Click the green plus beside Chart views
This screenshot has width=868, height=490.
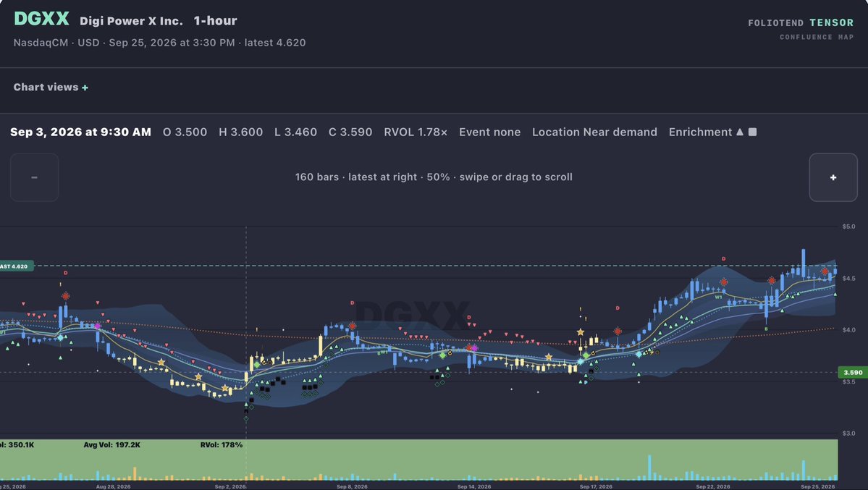click(85, 88)
